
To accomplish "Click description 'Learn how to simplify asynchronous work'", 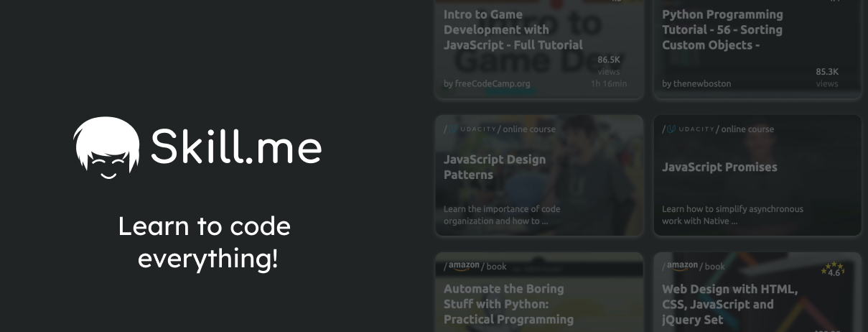I will coord(732,215).
